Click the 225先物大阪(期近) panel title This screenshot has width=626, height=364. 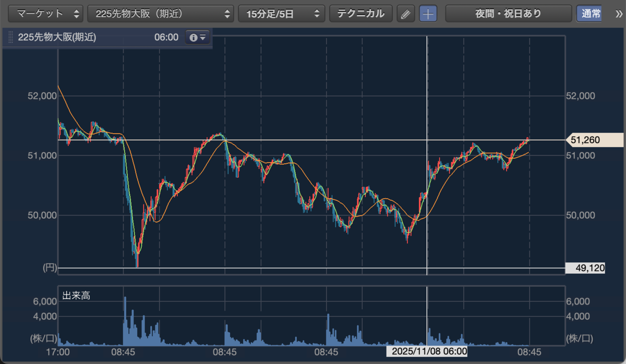[57, 38]
